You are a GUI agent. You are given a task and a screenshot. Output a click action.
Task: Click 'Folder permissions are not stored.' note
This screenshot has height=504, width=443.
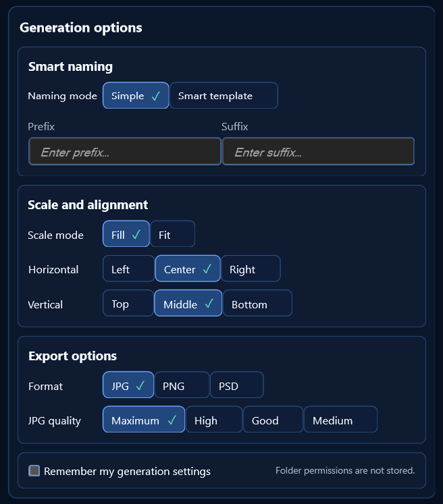[345, 470]
